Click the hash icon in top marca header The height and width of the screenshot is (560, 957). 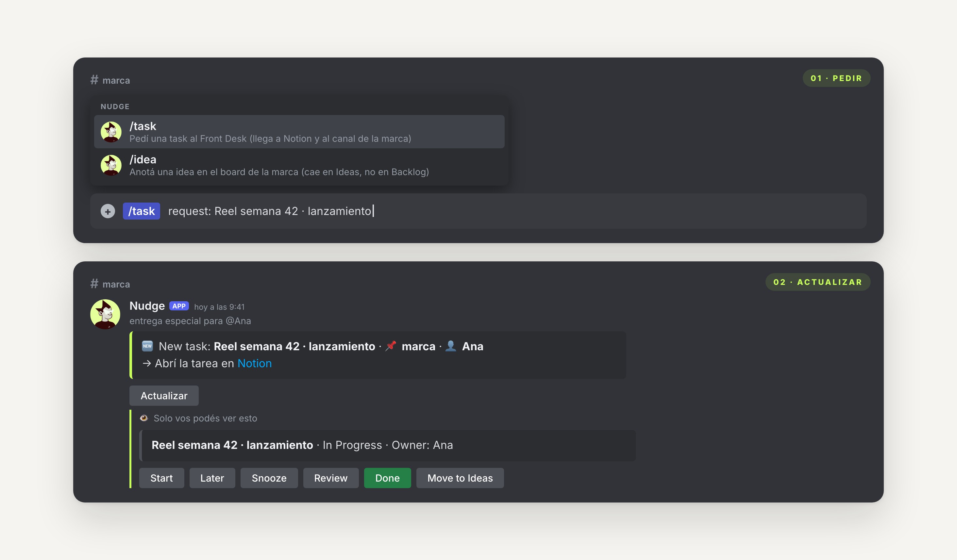tap(94, 80)
